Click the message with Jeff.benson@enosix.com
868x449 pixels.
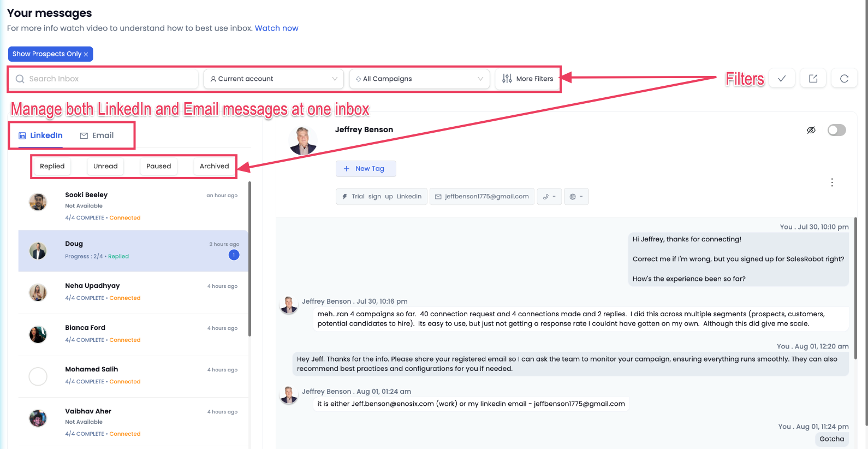tap(471, 404)
